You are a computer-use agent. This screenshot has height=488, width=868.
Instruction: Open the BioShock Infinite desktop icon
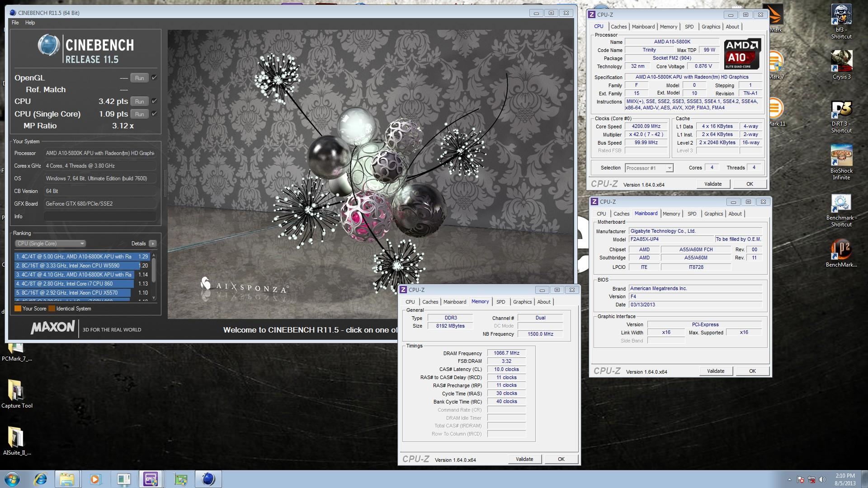click(x=841, y=163)
